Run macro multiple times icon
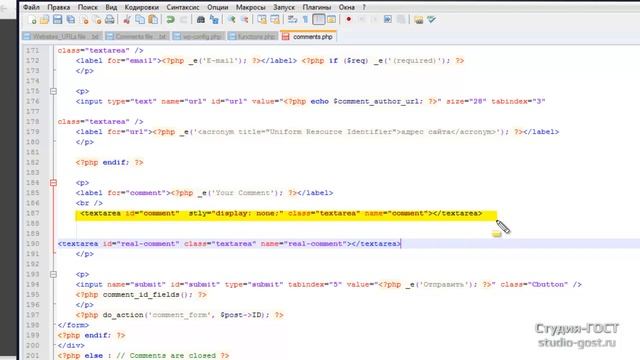This screenshot has height=360, width=640. click(x=388, y=20)
